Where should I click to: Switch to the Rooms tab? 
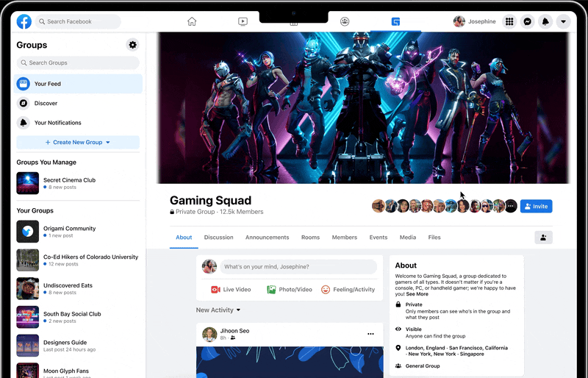310,238
